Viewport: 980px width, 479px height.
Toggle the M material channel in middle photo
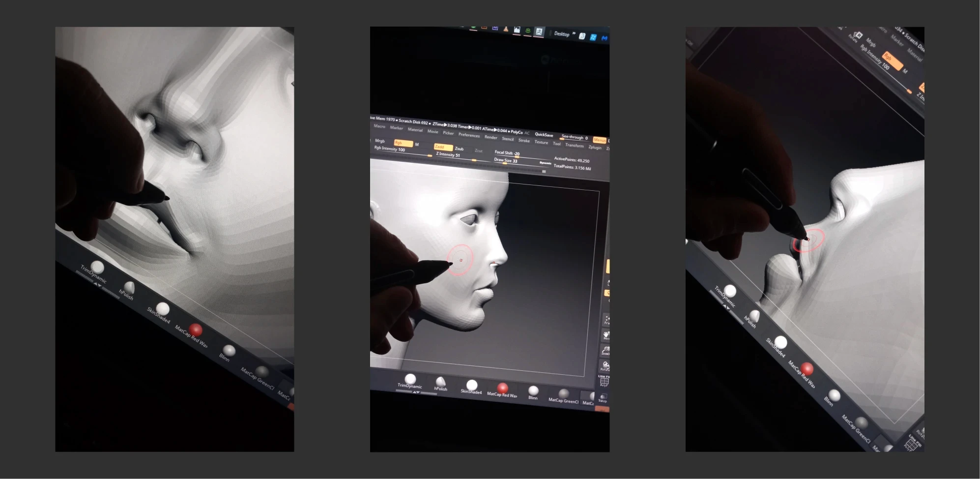[x=417, y=145]
